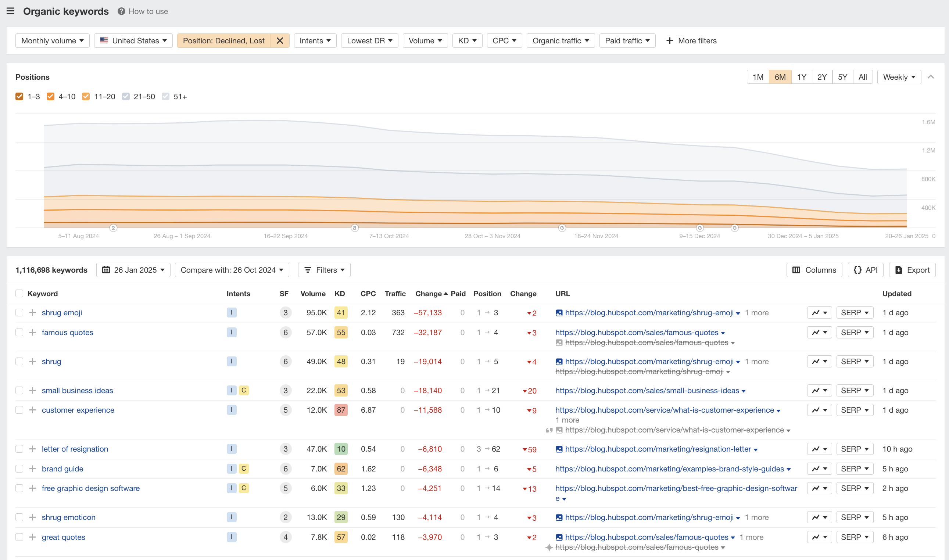Open Compare with: 26 Oct 2024 dropdown

pos(232,270)
